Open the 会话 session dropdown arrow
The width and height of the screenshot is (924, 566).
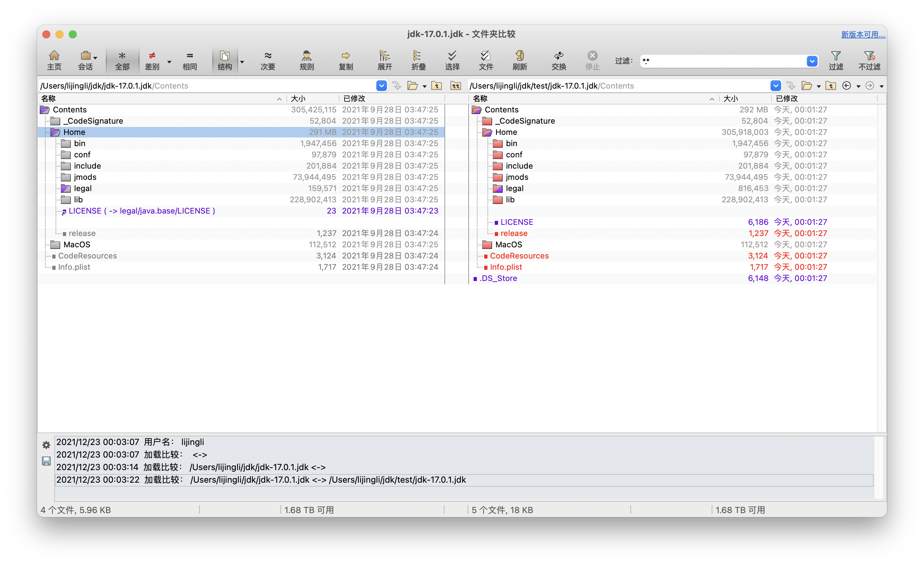click(96, 58)
